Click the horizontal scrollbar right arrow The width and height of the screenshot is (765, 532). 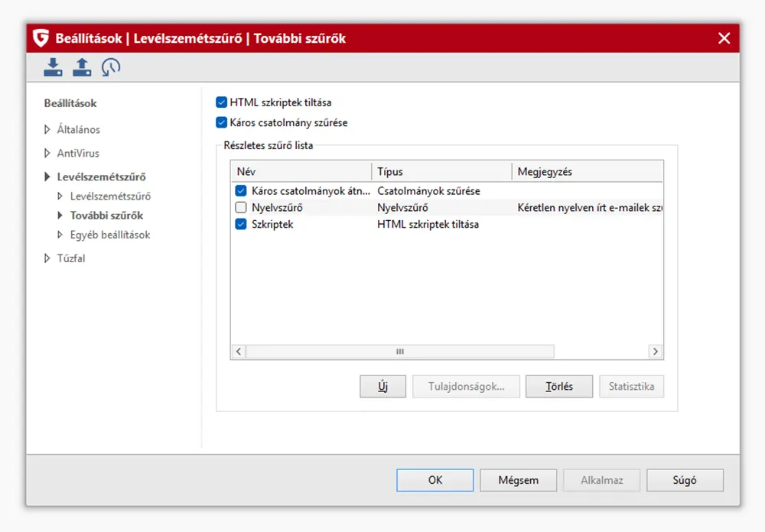click(x=655, y=352)
